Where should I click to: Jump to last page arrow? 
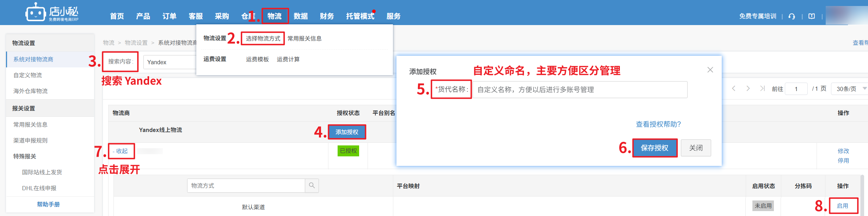tap(762, 88)
